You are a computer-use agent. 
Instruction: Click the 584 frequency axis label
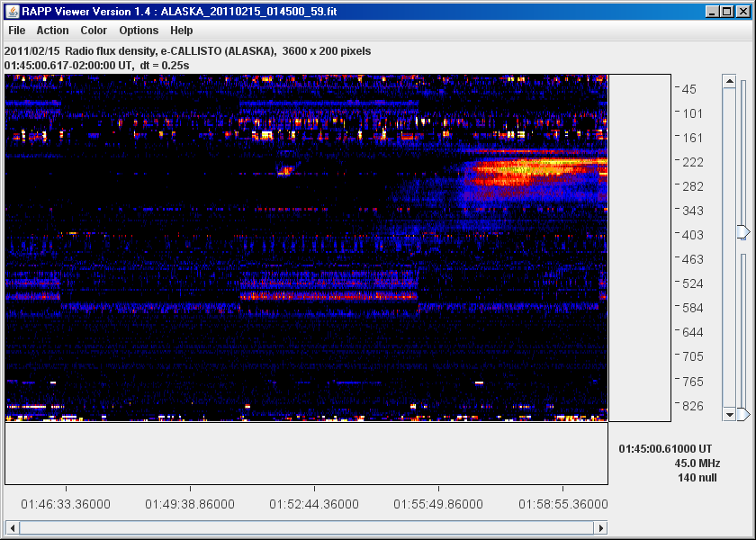pyautogui.click(x=692, y=308)
